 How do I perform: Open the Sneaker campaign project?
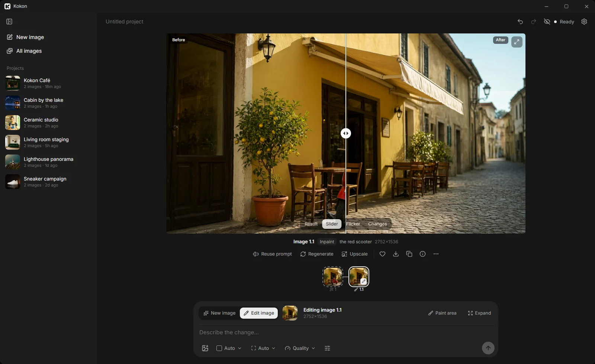click(48, 182)
